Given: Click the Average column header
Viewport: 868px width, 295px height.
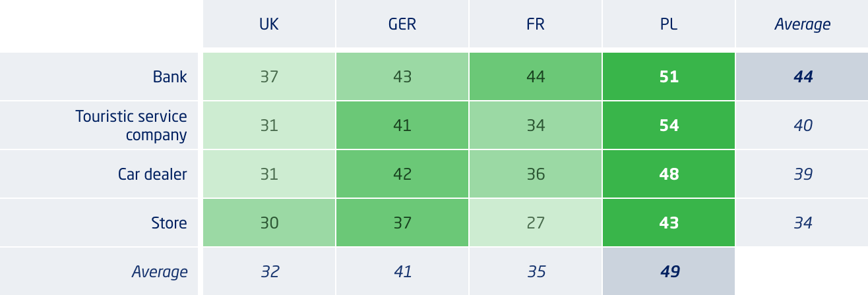Looking at the screenshot, I should click(802, 24).
